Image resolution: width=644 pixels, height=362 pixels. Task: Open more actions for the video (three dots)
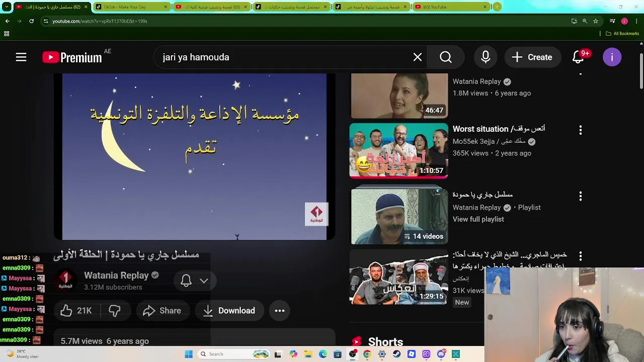coord(280,311)
